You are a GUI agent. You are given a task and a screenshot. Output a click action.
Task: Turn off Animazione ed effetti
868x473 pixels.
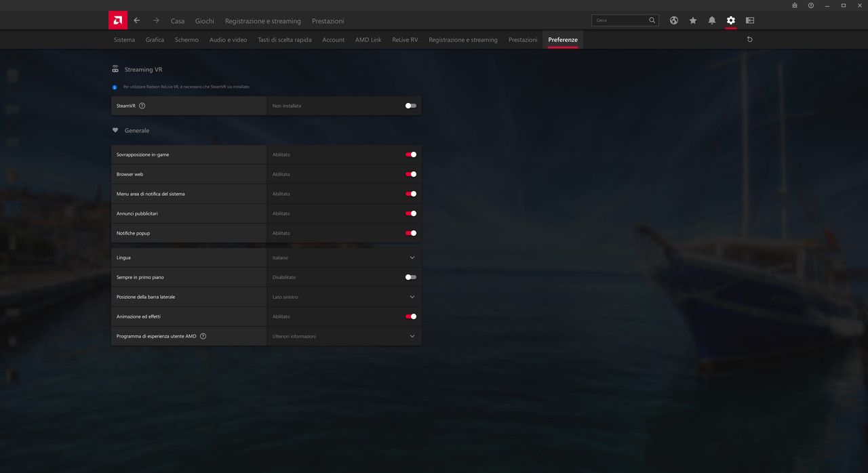tap(411, 316)
